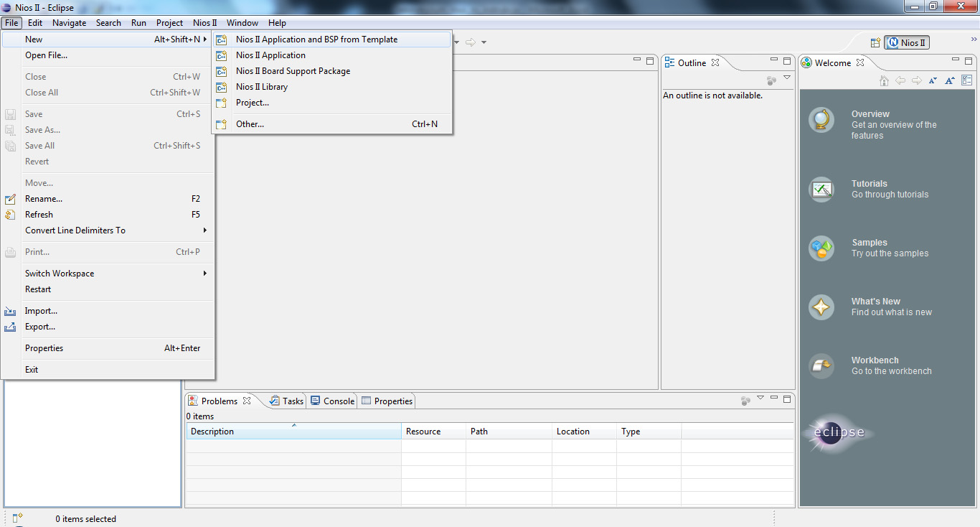The image size is (980, 527).
Task: Click the Outline tab icon
Action: (669, 62)
